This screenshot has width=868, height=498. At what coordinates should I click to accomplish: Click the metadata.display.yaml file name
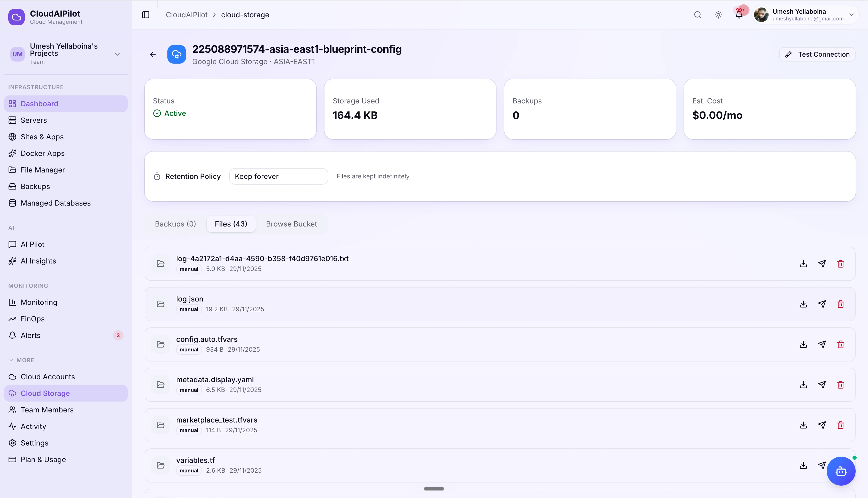click(215, 380)
